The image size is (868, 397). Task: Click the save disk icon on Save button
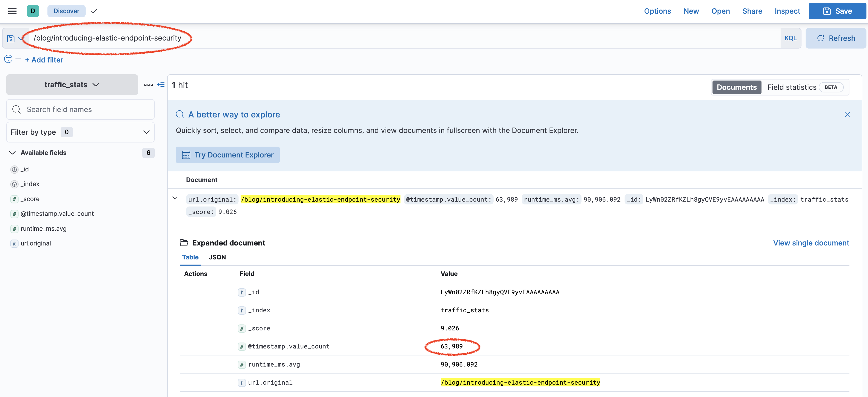(826, 11)
